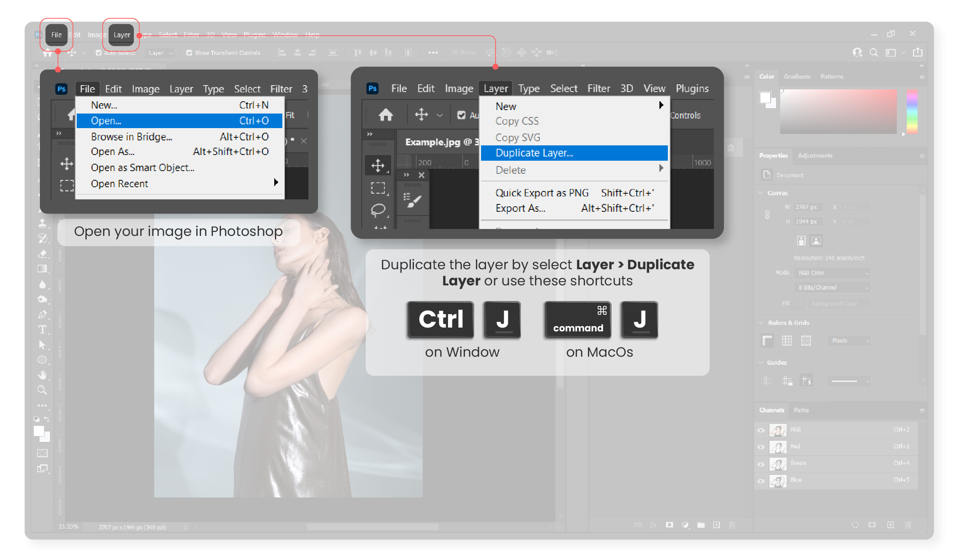Swap foreground and background colors arrows
The image size is (959, 560).
point(47,419)
